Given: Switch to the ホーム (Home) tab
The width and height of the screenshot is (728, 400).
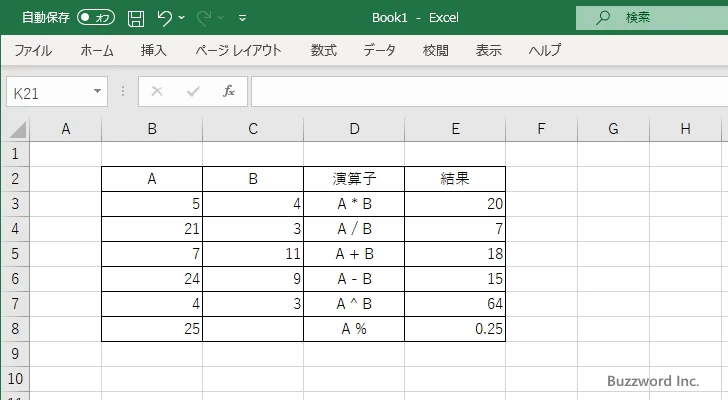Looking at the screenshot, I should tap(97, 50).
